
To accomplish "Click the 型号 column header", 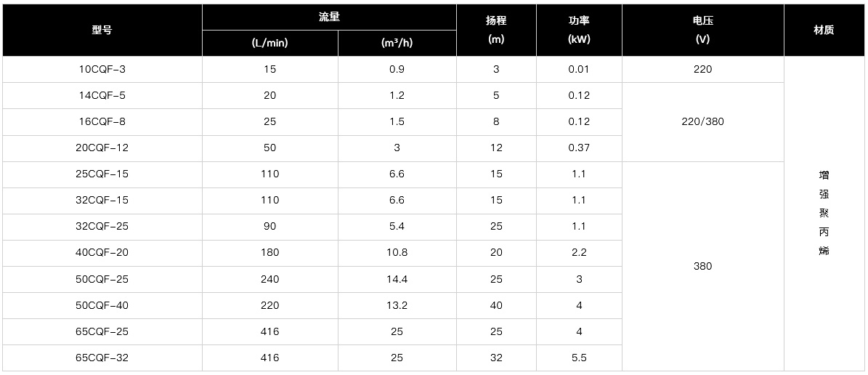I will [102, 30].
